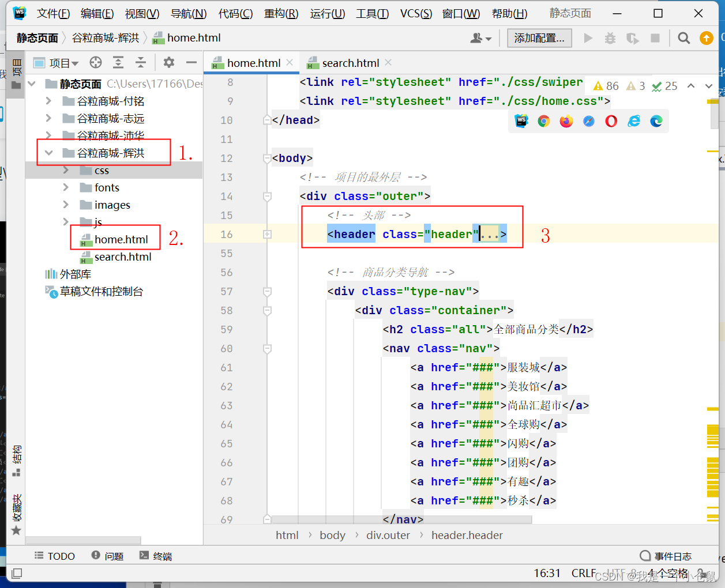Screen dimensions: 725x588
Task: Expand the 谷粒商城-付铭 folder
Action: tap(48, 101)
